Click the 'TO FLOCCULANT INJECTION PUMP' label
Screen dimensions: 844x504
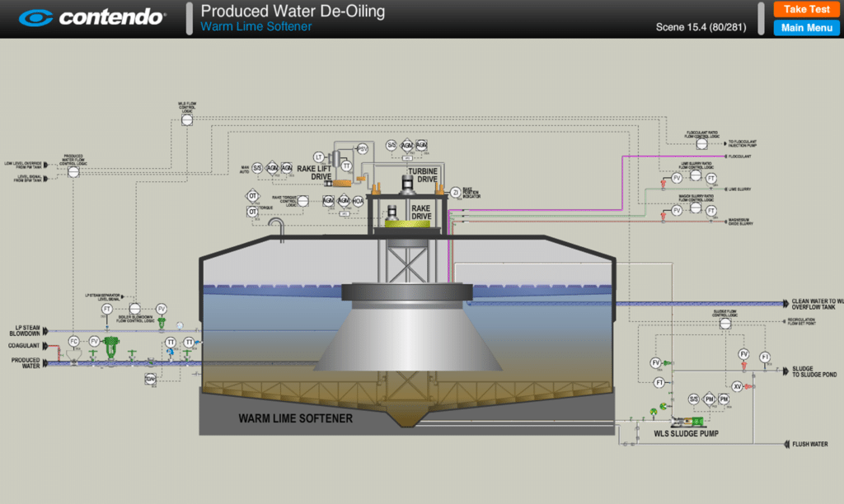click(743, 143)
